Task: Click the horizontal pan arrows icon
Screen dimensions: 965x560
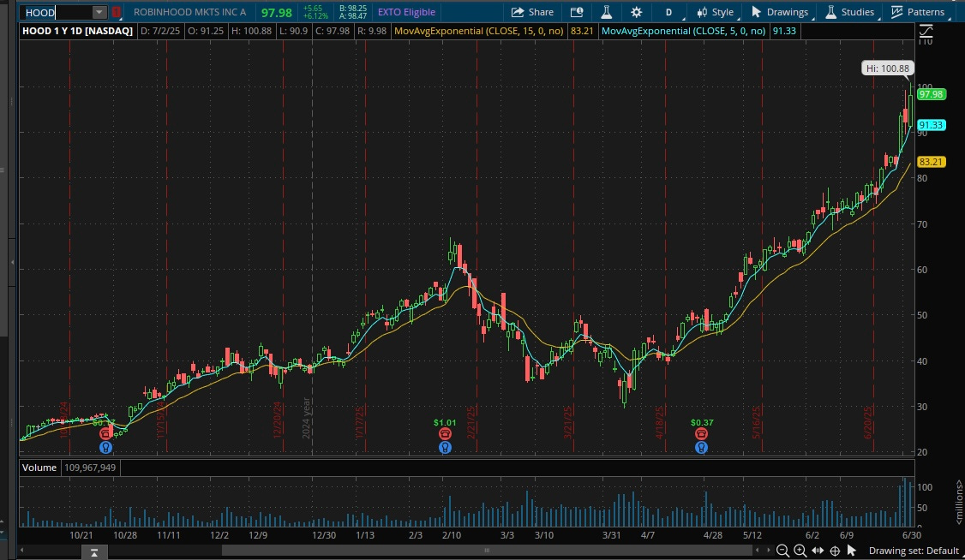Action: click(x=818, y=551)
